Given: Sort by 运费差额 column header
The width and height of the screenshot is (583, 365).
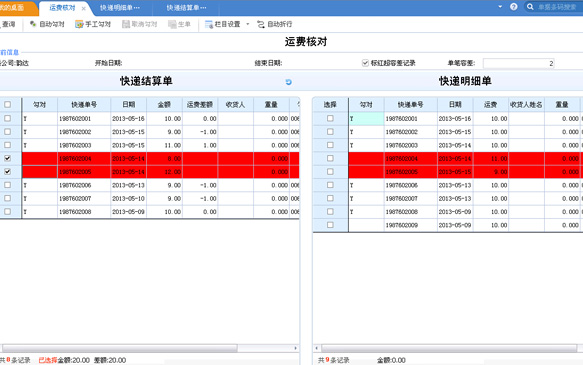Looking at the screenshot, I should click(x=200, y=105).
